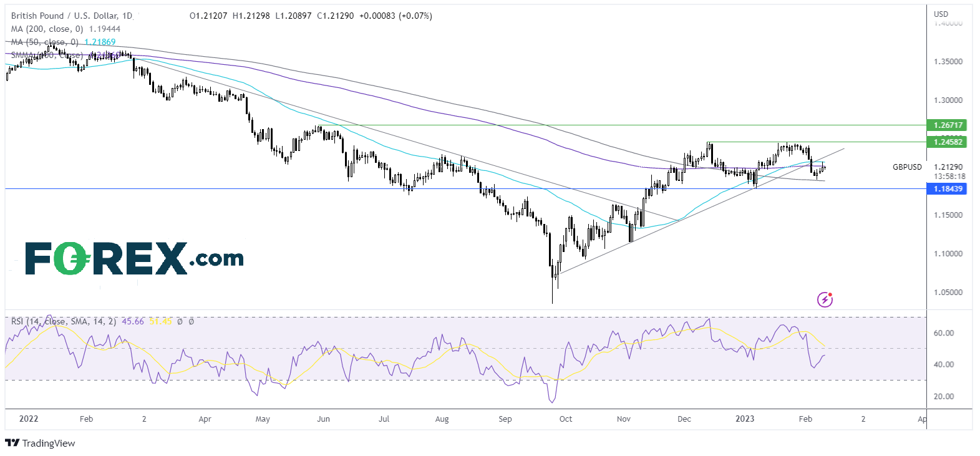Click the USD currency label on price axis
This screenshot has height=456, width=980.
941,14
